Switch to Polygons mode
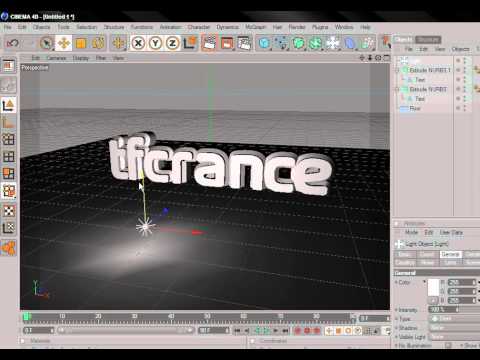Viewport: 480px width, 360px height. tap(9, 174)
